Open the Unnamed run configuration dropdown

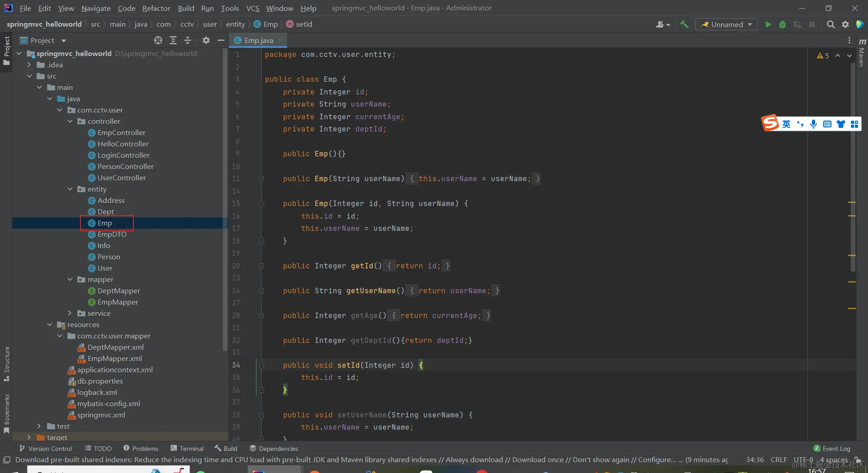[726, 24]
